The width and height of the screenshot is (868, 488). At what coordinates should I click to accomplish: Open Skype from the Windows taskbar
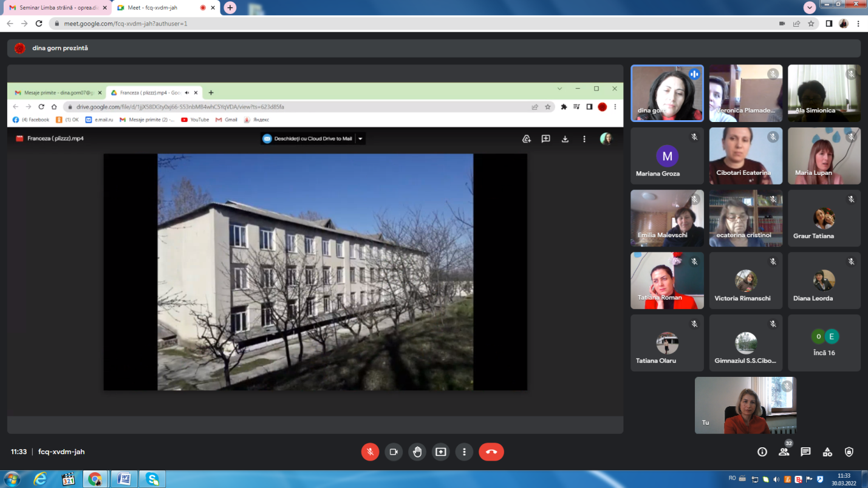(152, 479)
